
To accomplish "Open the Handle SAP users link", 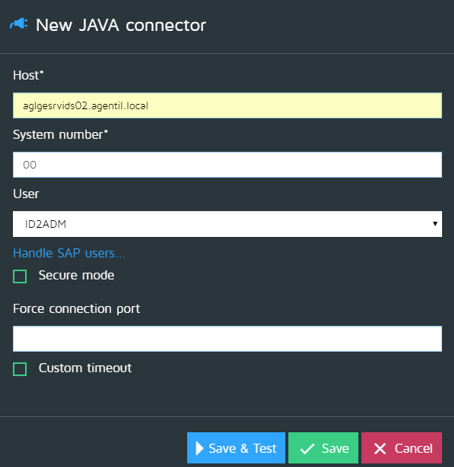I will pos(69,253).
